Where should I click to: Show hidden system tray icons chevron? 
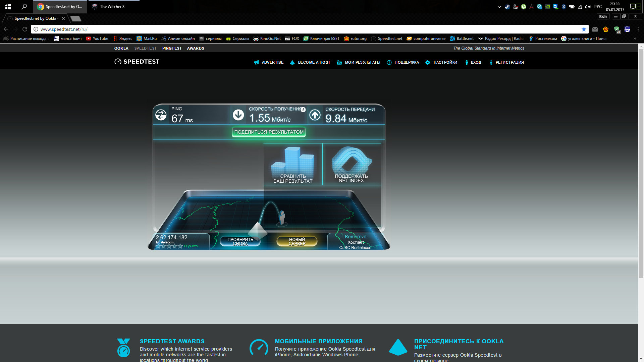tap(499, 7)
